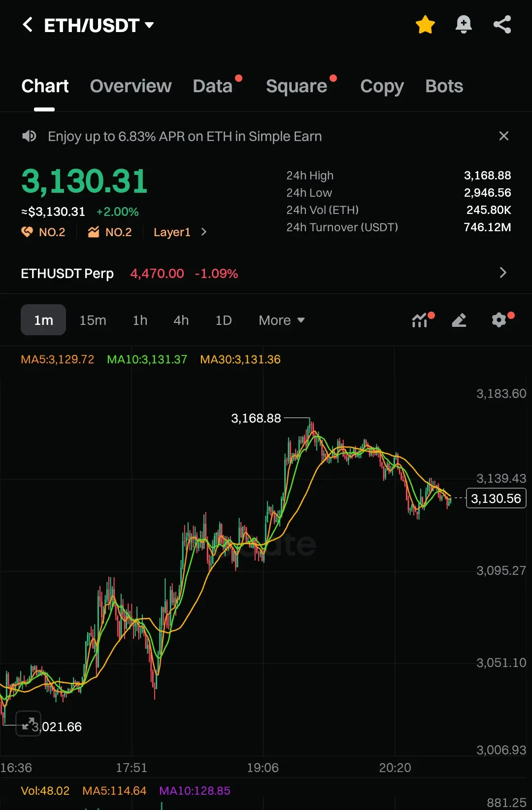Tap the Vol:48.02 volume label
This screenshot has height=810, width=532.
45,791
